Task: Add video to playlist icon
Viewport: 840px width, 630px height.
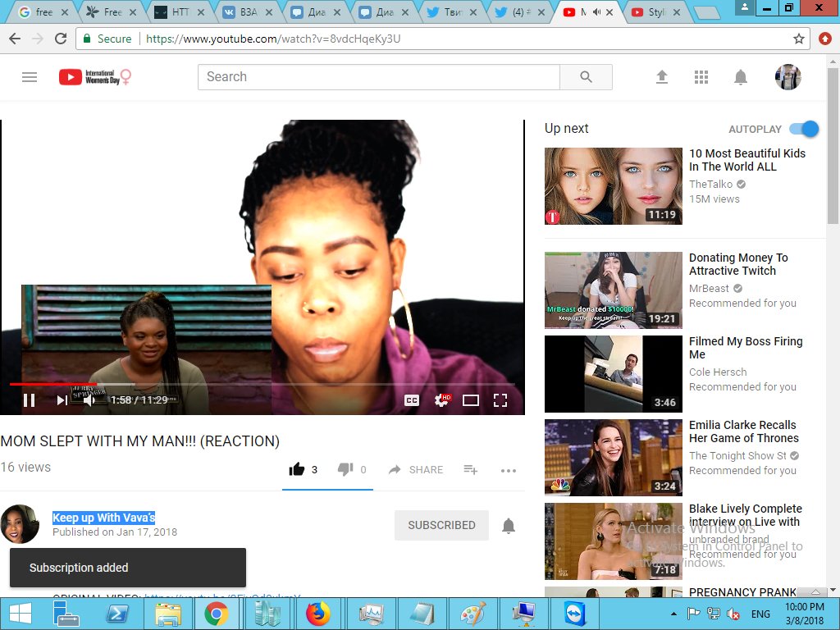Action: coord(470,470)
